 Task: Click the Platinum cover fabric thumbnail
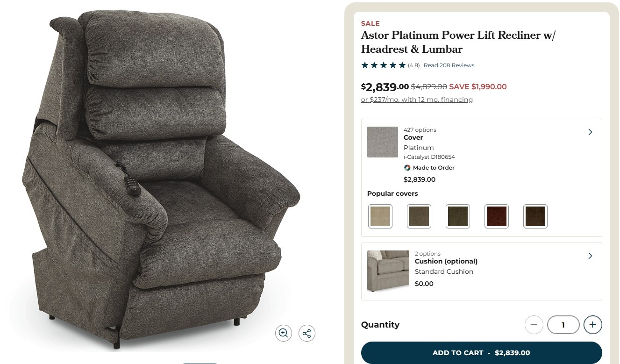point(383,142)
